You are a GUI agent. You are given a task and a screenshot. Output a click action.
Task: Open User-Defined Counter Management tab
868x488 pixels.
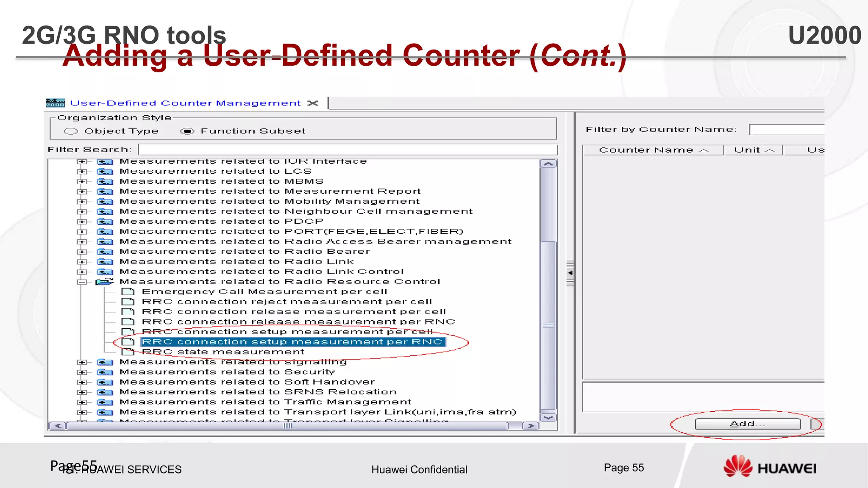click(185, 103)
